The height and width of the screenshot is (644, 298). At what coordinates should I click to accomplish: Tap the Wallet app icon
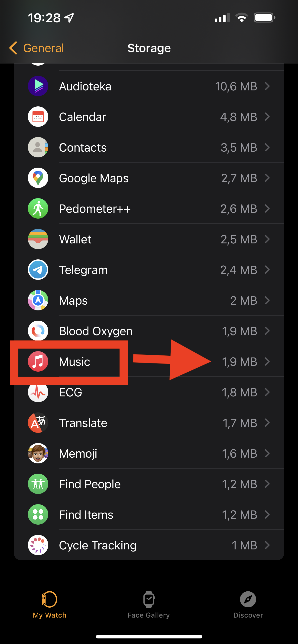click(x=38, y=239)
